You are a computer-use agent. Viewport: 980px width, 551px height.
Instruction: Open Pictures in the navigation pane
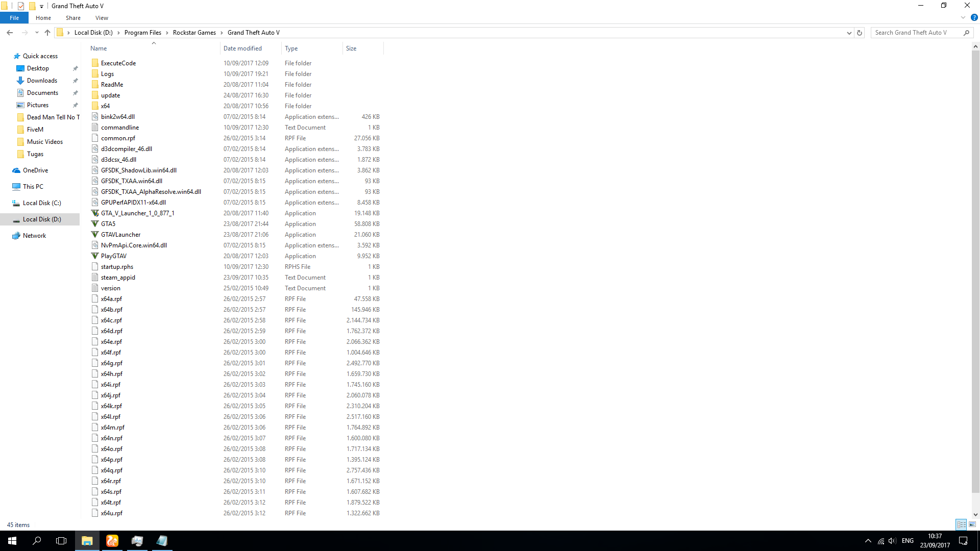[38, 105]
